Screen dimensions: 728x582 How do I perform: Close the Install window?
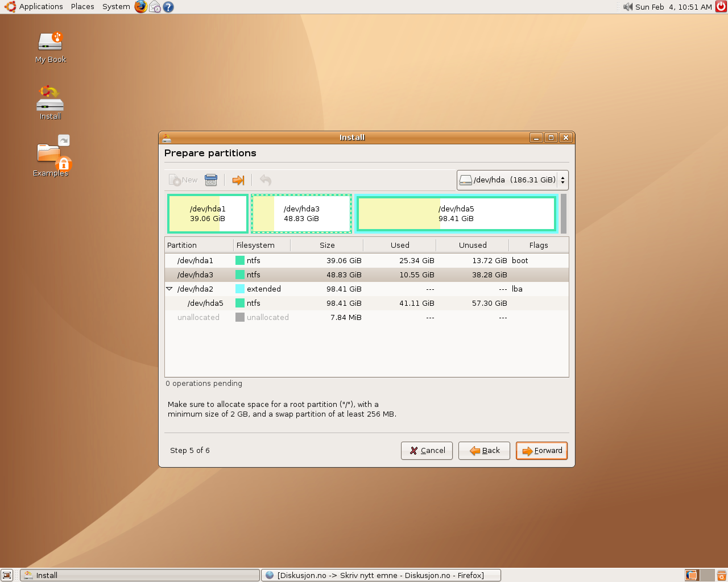[x=565, y=138]
